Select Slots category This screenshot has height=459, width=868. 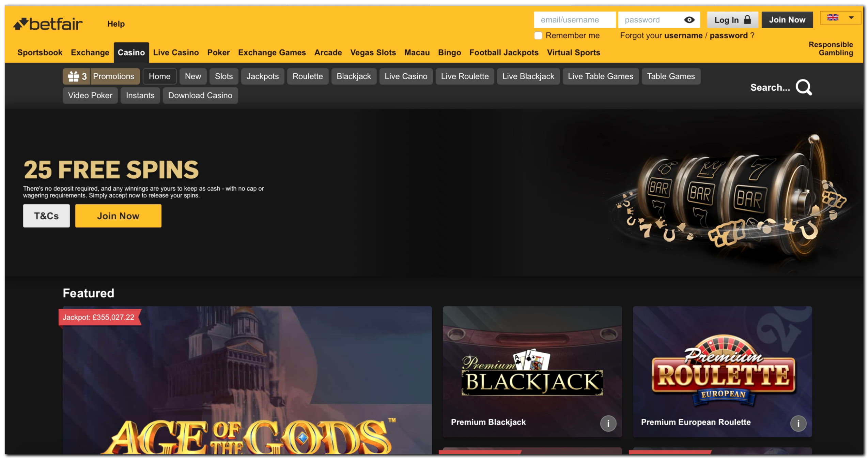point(224,76)
